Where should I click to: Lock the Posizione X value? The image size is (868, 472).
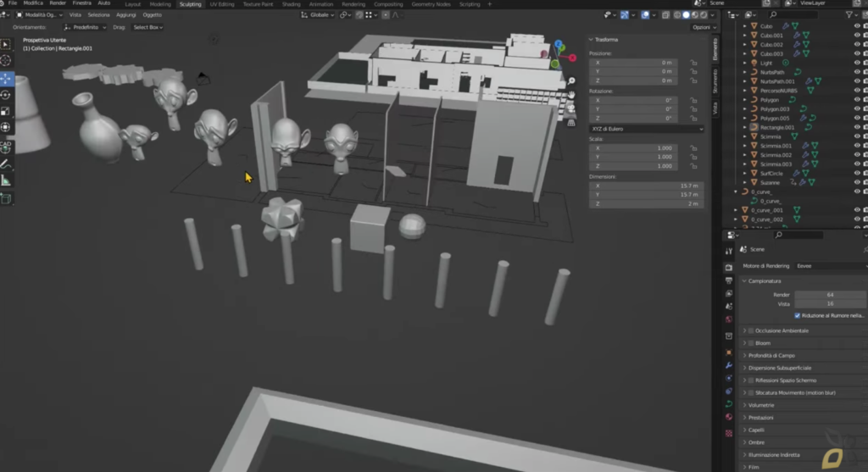693,63
